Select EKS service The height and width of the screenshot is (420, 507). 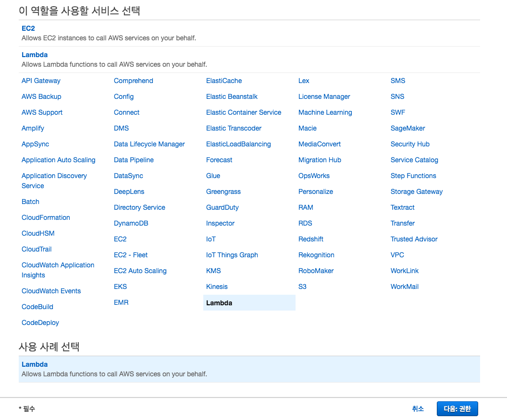pyautogui.click(x=120, y=287)
